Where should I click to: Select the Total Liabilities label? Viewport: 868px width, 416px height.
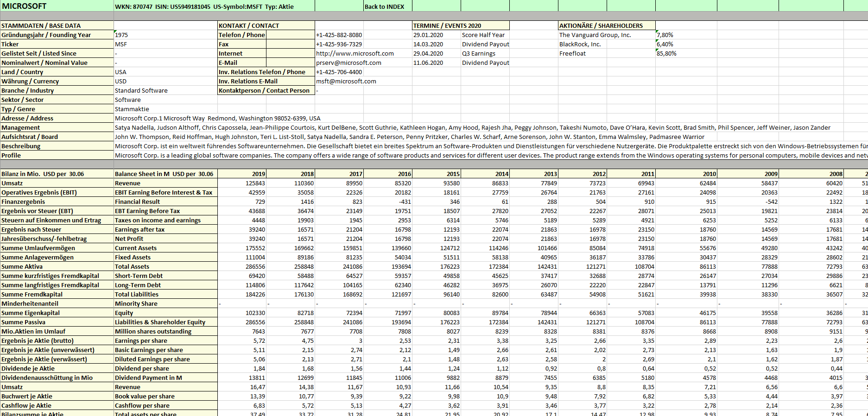click(x=166, y=294)
